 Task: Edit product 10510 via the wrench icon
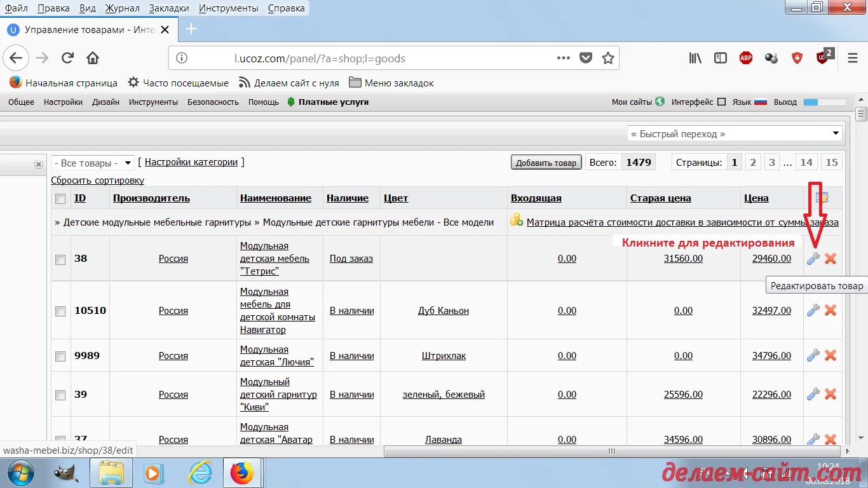[813, 311]
